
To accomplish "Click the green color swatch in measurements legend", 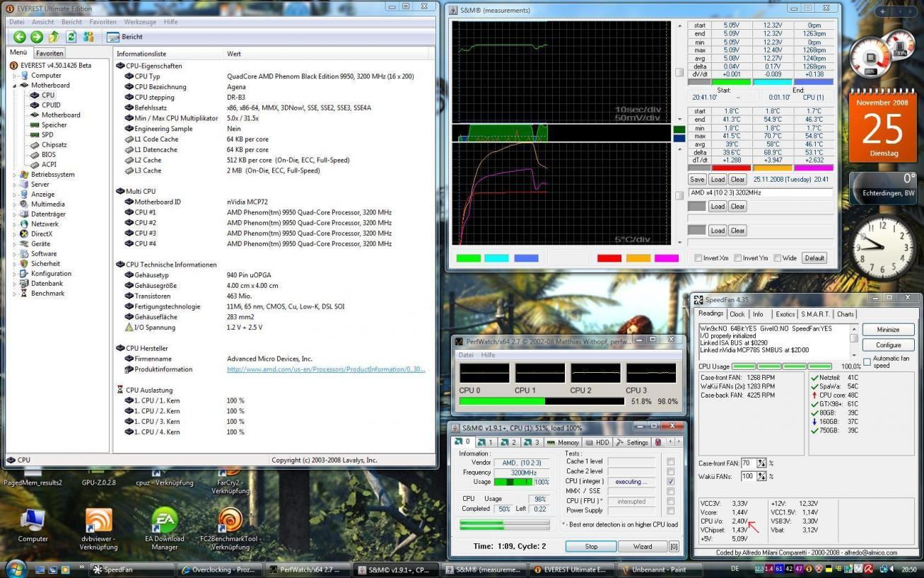I will (469, 258).
